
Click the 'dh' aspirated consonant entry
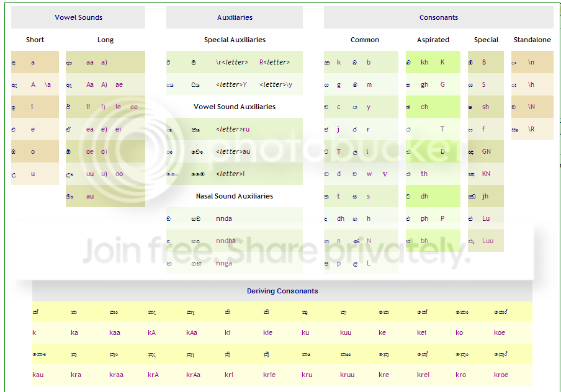tap(424, 196)
